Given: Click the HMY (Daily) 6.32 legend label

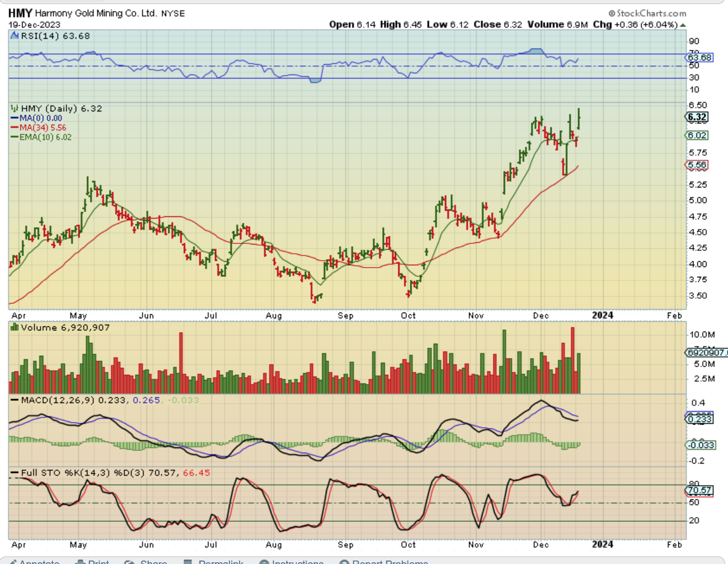Looking at the screenshot, I should [62, 108].
